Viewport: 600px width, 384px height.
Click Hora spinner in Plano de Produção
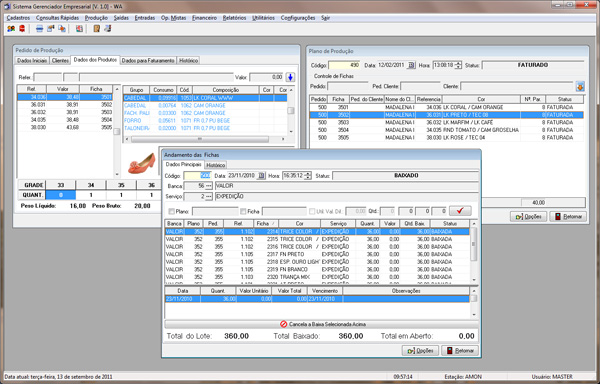pyautogui.click(x=458, y=65)
